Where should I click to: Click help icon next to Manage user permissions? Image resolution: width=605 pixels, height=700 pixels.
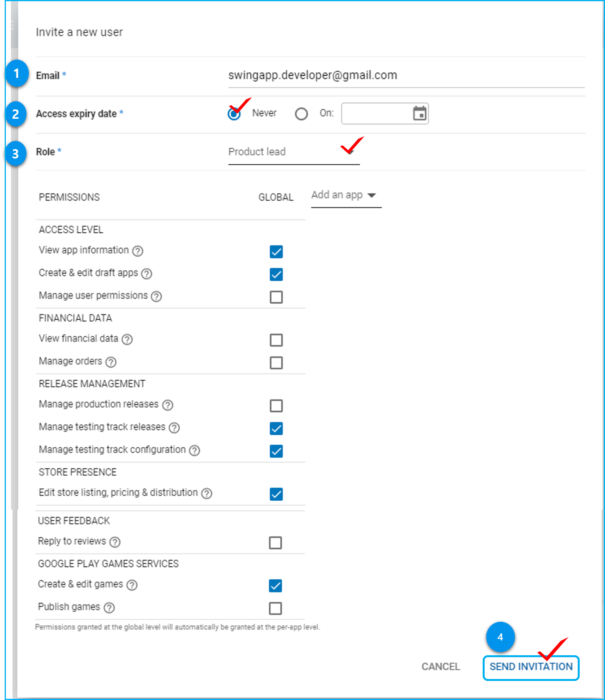tap(156, 297)
